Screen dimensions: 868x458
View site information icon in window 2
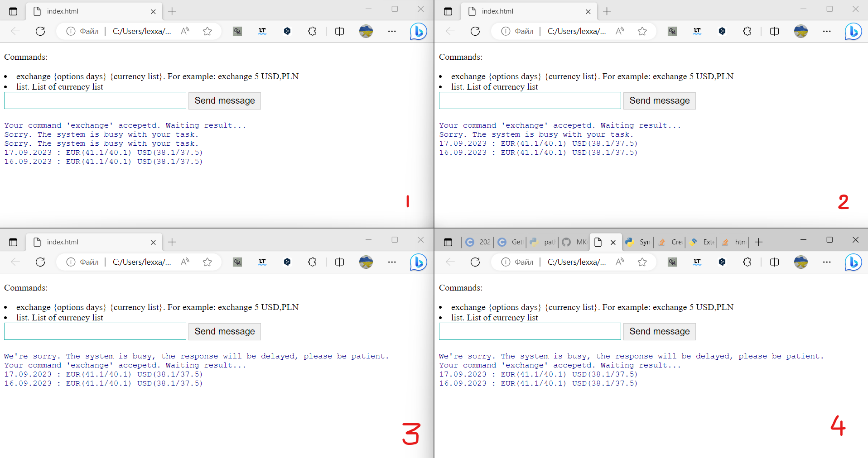[x=506, y=31]
